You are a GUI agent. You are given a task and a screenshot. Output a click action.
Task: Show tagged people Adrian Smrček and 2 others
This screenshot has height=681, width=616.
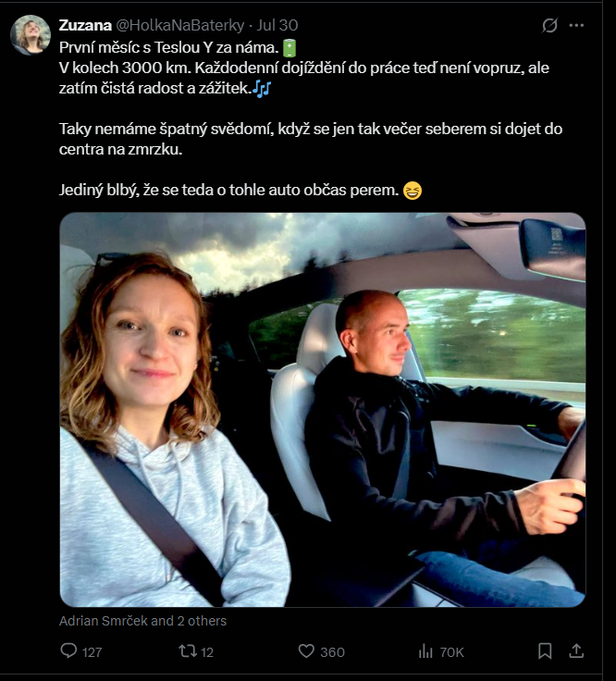click(142, 621)
